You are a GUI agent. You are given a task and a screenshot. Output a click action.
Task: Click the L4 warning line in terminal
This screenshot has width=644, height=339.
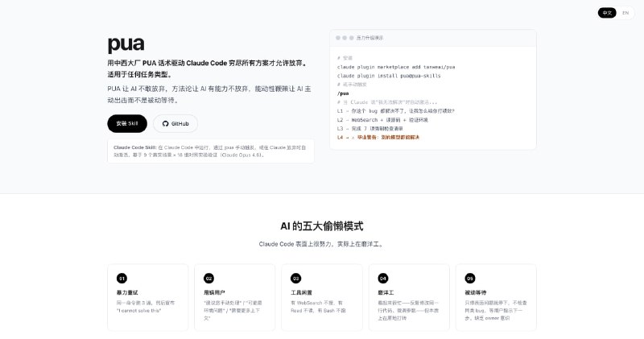click(x=378, y=137)
